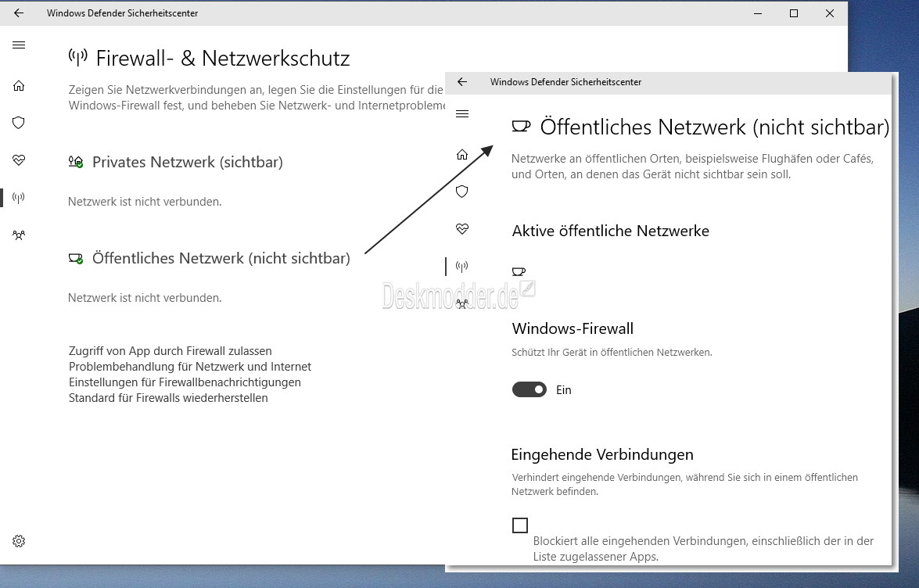Open Einstellungen für Firewallbenachrichtigungen
Viewport: 919px width, 588px height.
coord(185,382)
